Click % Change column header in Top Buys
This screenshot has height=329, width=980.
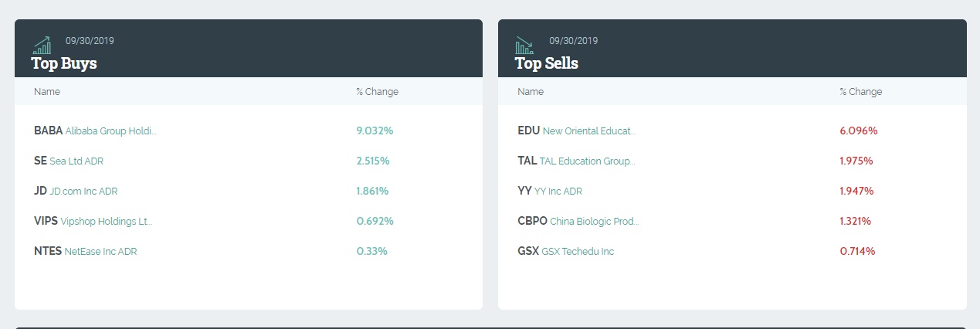coord(378,92)
